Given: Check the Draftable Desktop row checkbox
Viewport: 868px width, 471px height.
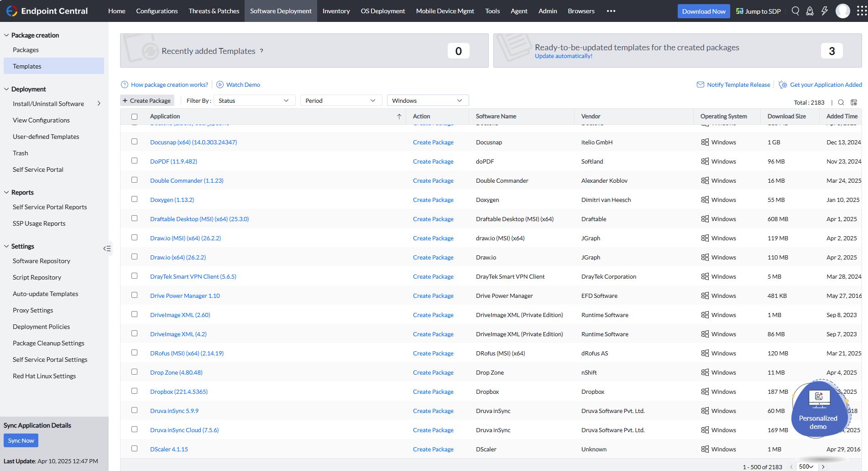Looking at the screenshot, I should (x=134, y=218).
